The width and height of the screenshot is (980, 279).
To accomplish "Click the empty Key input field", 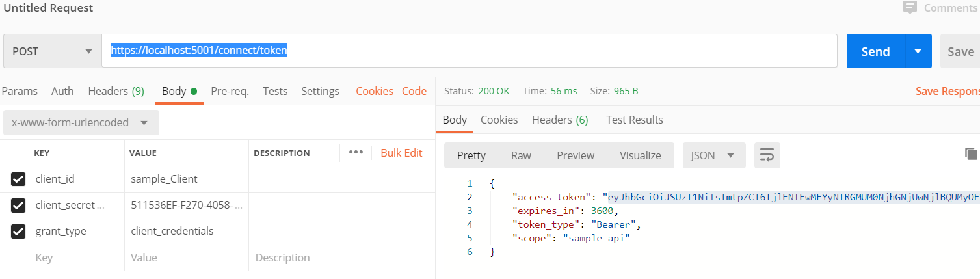I will tap(76, 258).
